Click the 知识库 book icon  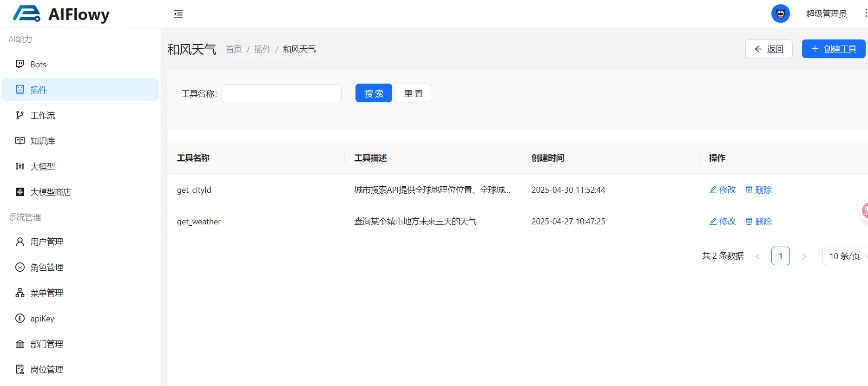[20, 141]
